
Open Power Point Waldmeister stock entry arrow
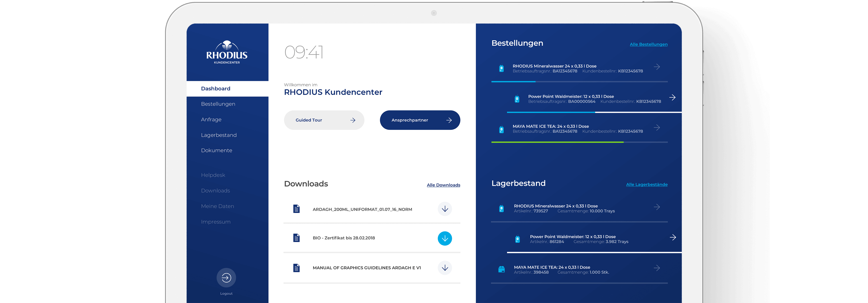[x=672, y=237]
